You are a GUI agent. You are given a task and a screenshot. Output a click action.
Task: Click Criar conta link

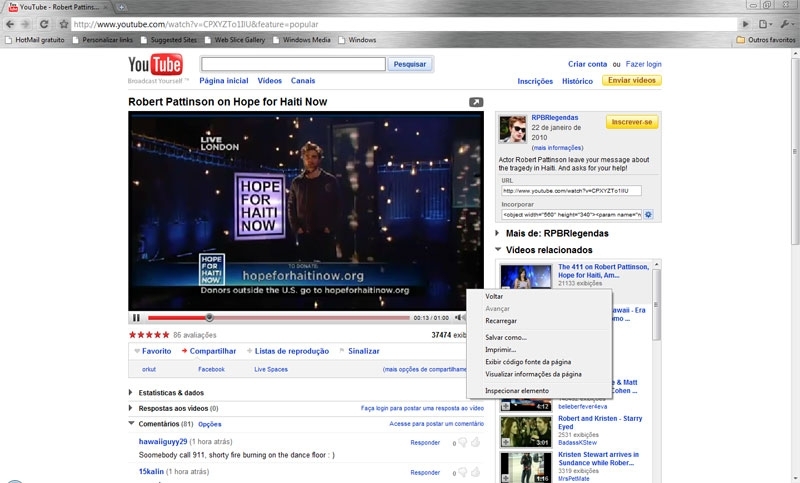588,64
